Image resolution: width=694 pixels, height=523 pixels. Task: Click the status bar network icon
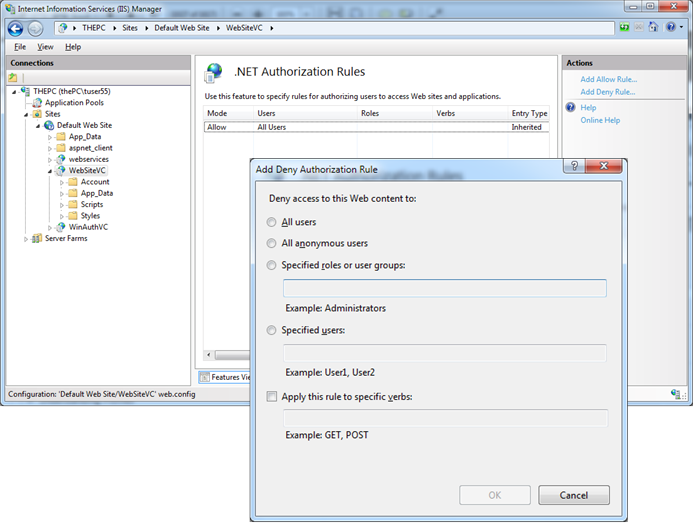[675, 393]
